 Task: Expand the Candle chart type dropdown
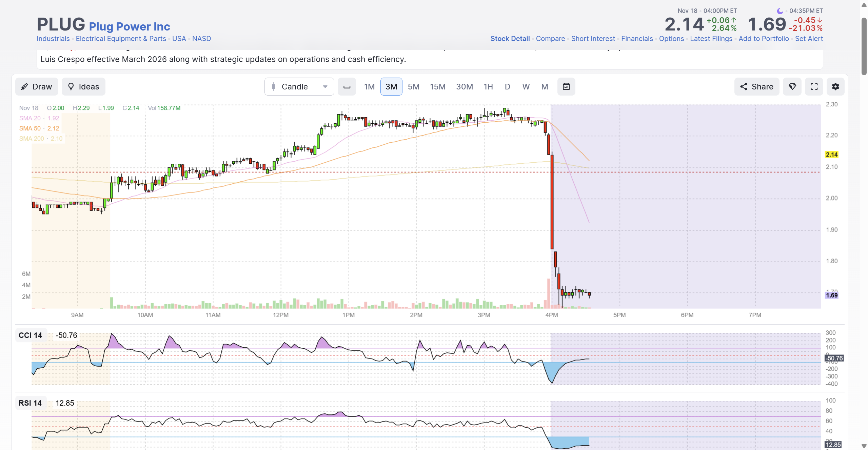click(x=299, y=87)
